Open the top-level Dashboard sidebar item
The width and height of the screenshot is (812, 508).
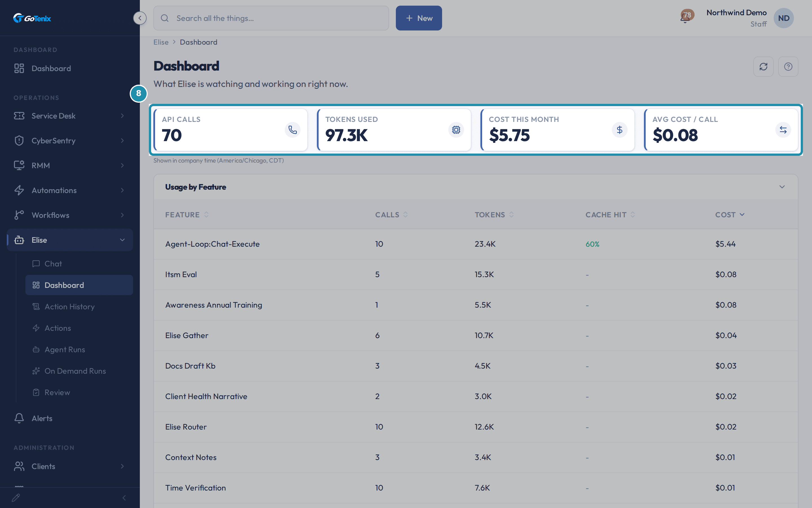pos(70,68)
